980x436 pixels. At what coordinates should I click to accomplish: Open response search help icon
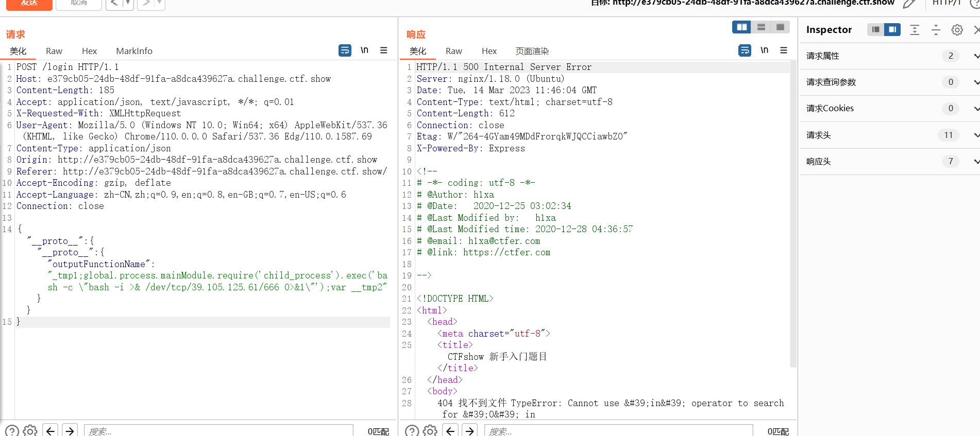coord(412,431)
